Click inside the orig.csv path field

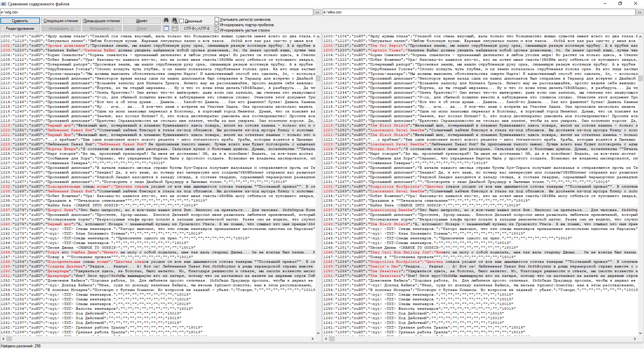(134, 12)
